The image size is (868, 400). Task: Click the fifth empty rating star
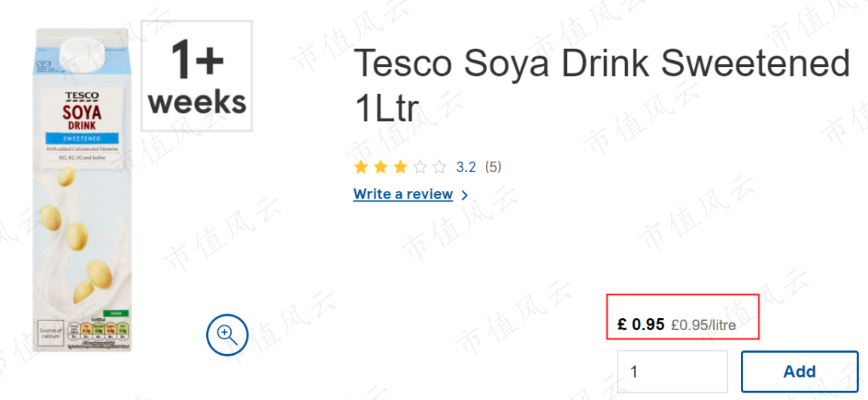439,166
